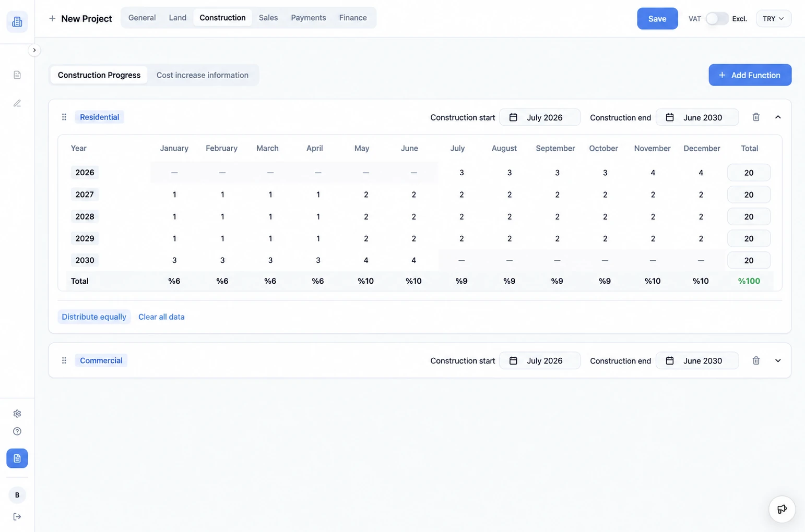Screen dimensions: 805x532
Task: Open the user avatar labeled B
Action: (17, 495)
